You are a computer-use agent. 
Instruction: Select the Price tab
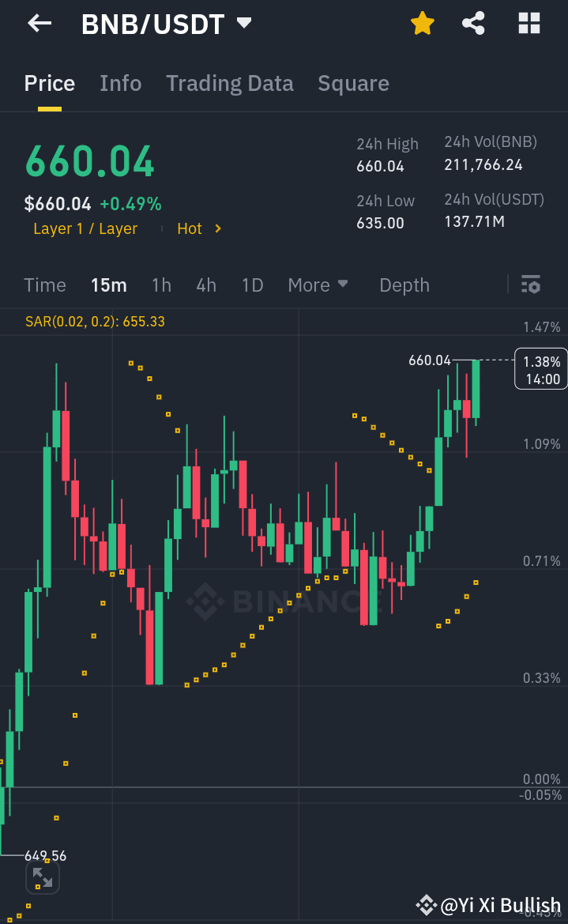click(49, 83)
